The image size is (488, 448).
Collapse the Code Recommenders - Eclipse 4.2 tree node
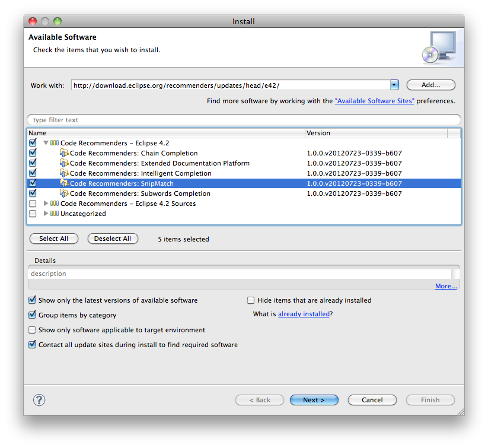coord(46,143)
